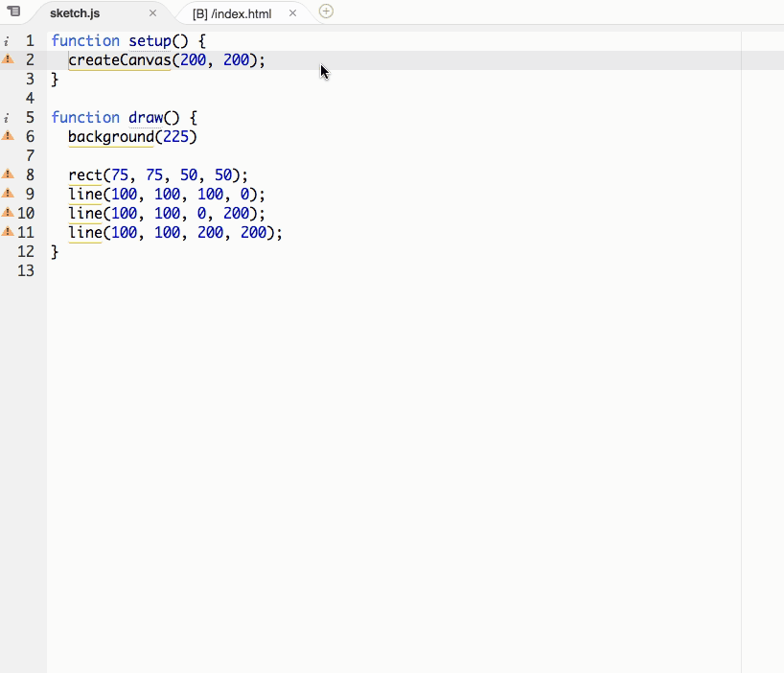Click the info icon on line 1

tap(6, 41)
